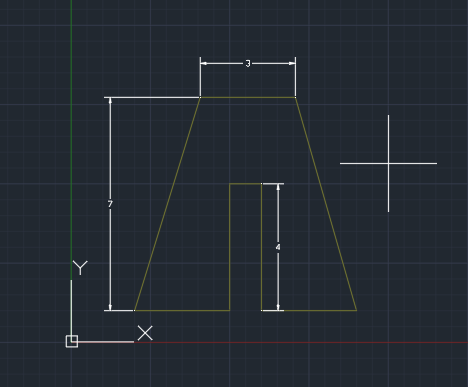Select the top horizontal line of the slot
Viewport: 468px width, 387px height.
pos(245,184)
